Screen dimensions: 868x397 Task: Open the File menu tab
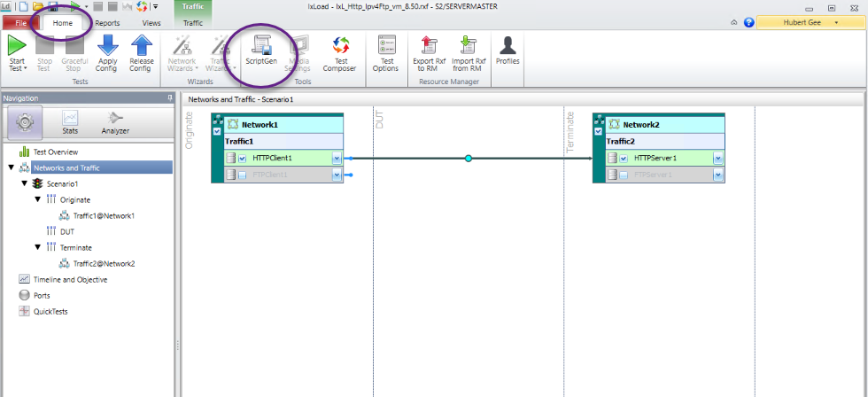(20, 23)
